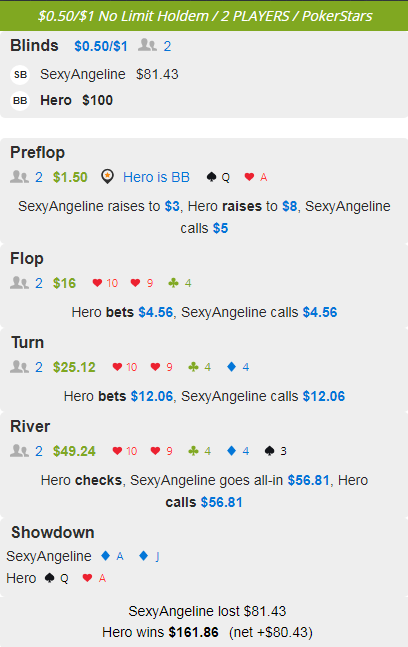
Task: Click the players icon in Blinds row
Action: [147, 45]
